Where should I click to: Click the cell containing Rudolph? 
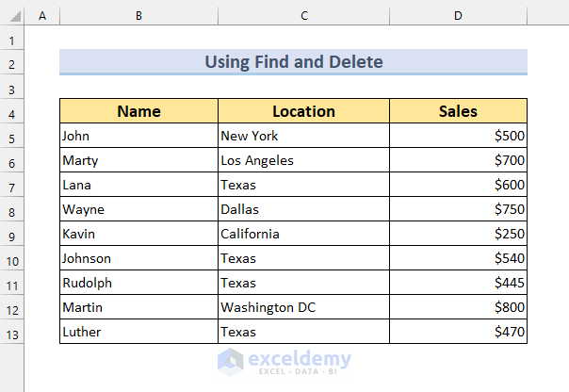click(x=138, y=283)
